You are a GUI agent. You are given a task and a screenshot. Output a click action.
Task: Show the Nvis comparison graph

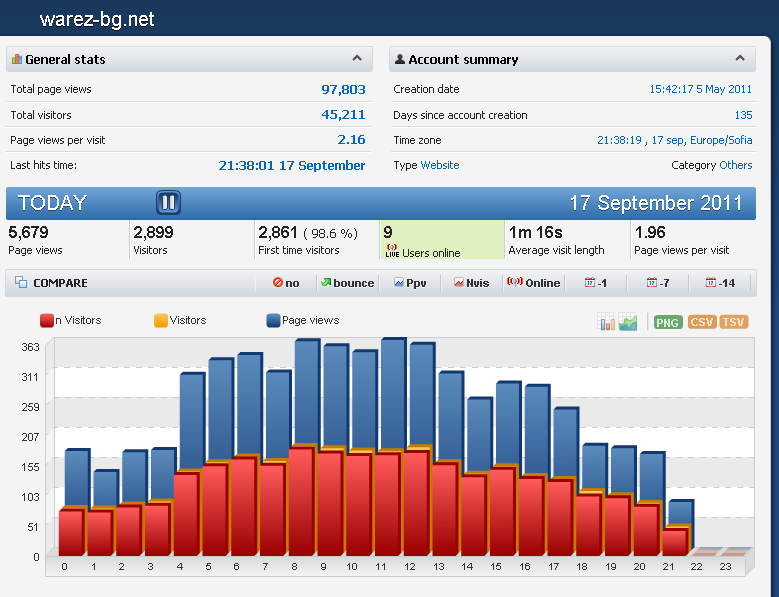(471, 283)
